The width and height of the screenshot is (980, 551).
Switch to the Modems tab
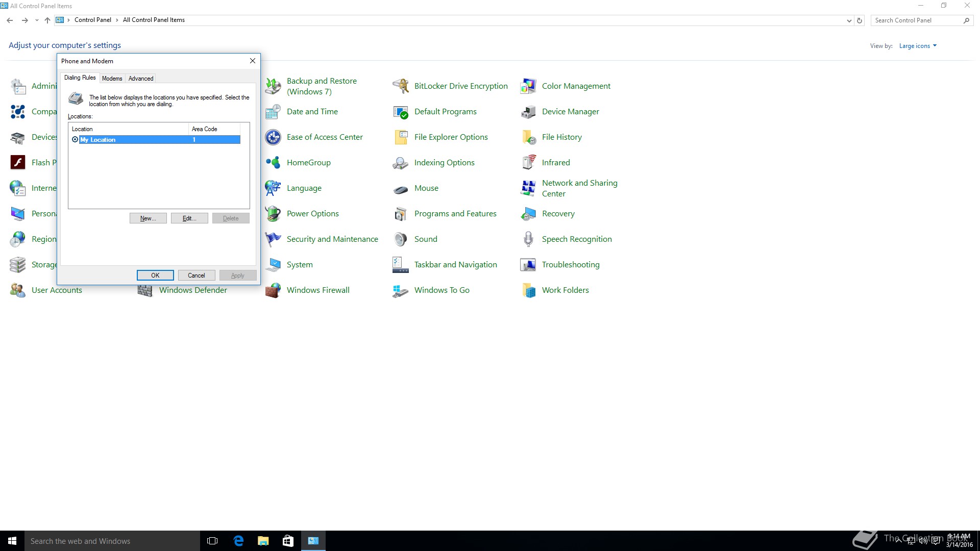point(112,79)
